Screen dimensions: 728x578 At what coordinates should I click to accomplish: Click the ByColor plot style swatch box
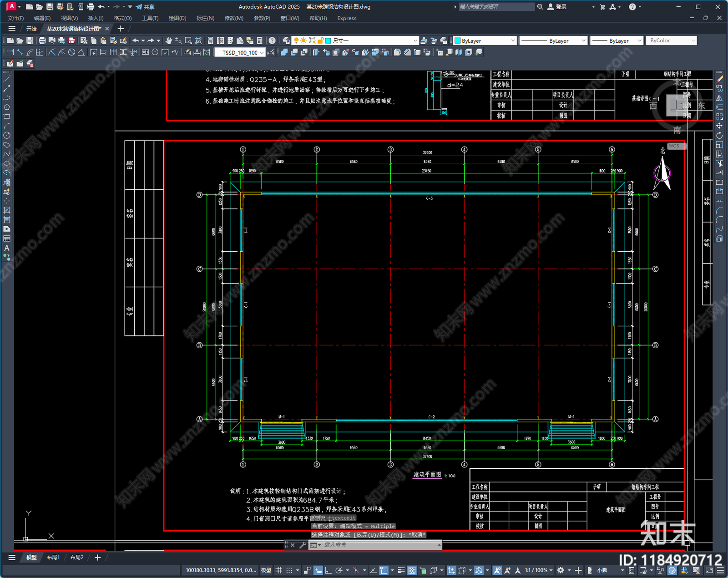click(672, 41)
